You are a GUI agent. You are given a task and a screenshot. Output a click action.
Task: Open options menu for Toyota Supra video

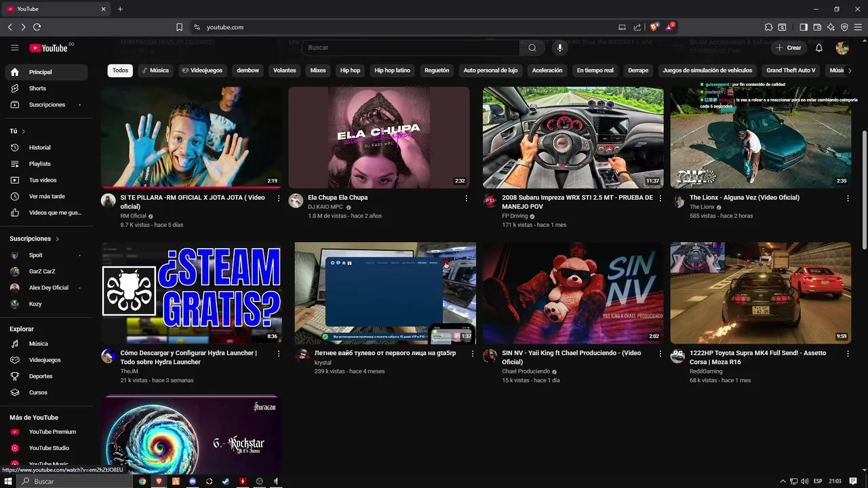point(848,353)
